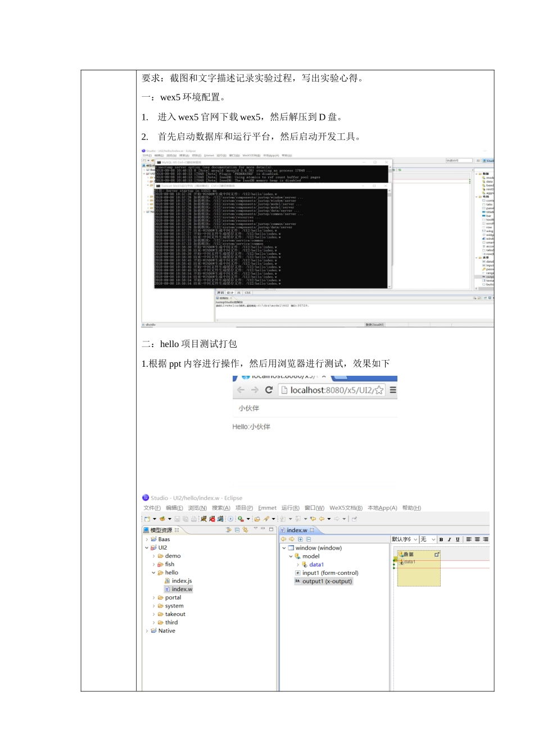
Task: Open the 默认字体 font dropdown
Action: 402,539
